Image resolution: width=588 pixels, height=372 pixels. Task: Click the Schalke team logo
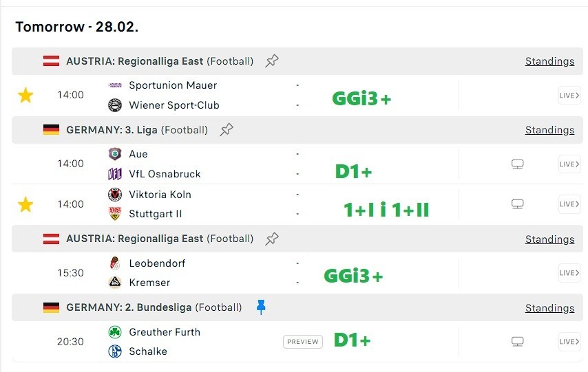115,351
